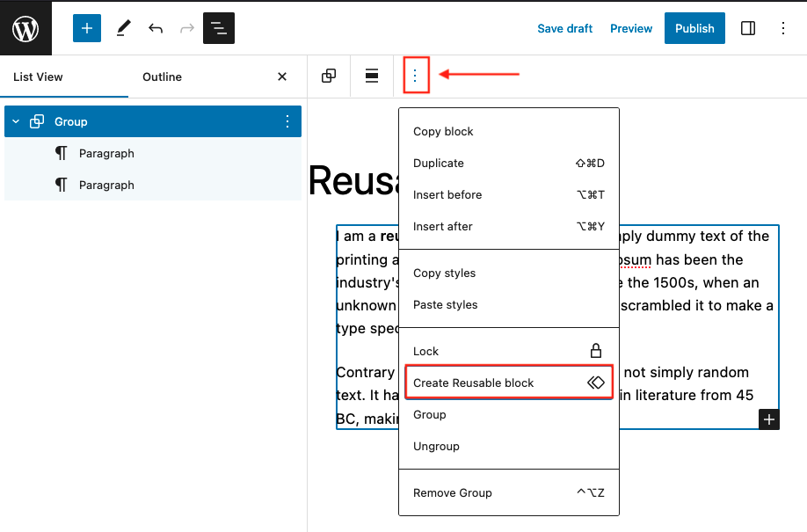Toggle the settings sidebar panel

click(748, 28)
